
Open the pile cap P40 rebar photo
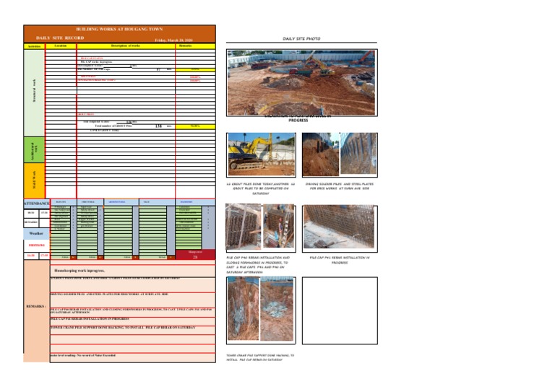[x=260, y=227]
